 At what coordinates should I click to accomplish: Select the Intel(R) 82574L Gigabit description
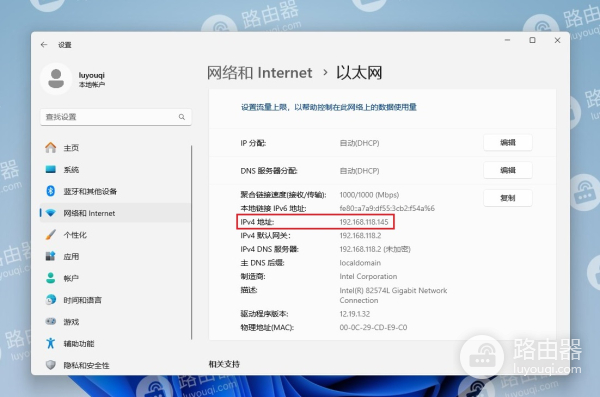click(x=393, y=295)
